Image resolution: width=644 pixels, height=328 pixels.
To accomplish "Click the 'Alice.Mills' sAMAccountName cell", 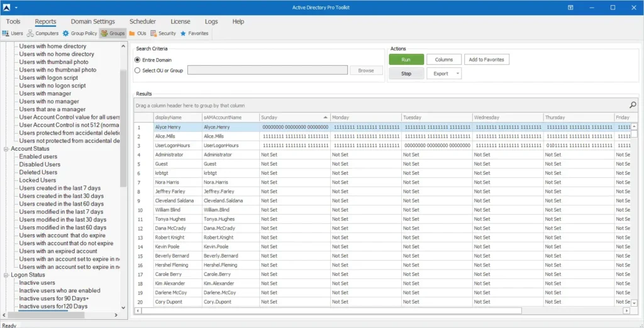I will click(x=231, y=136).
